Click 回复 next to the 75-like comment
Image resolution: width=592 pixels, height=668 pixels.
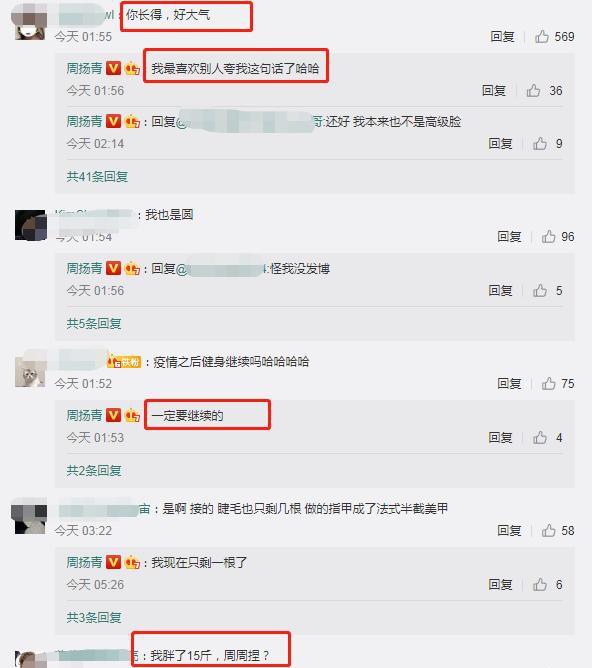tap(509, 383)
